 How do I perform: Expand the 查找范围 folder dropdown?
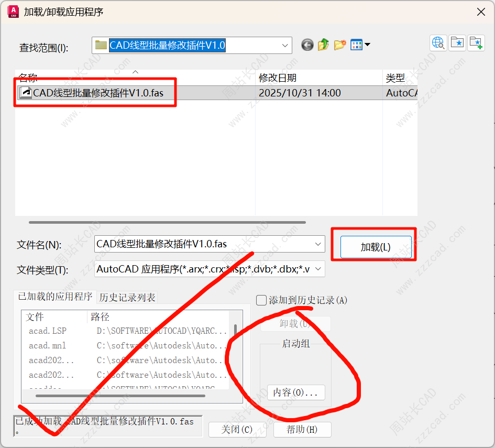(285, 46)
